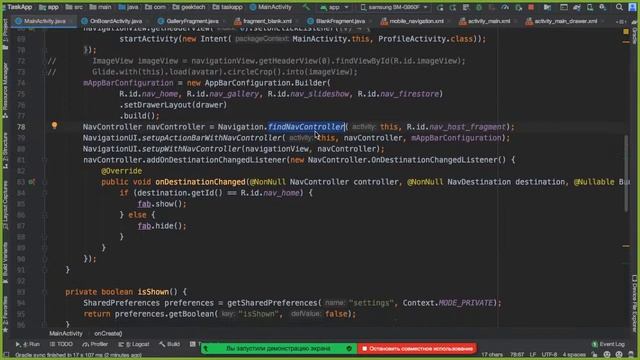Click the ProfileActivity.class text on line 69
Screen dimensions: 640x360
pyautogui.click(x=426, y=39)
